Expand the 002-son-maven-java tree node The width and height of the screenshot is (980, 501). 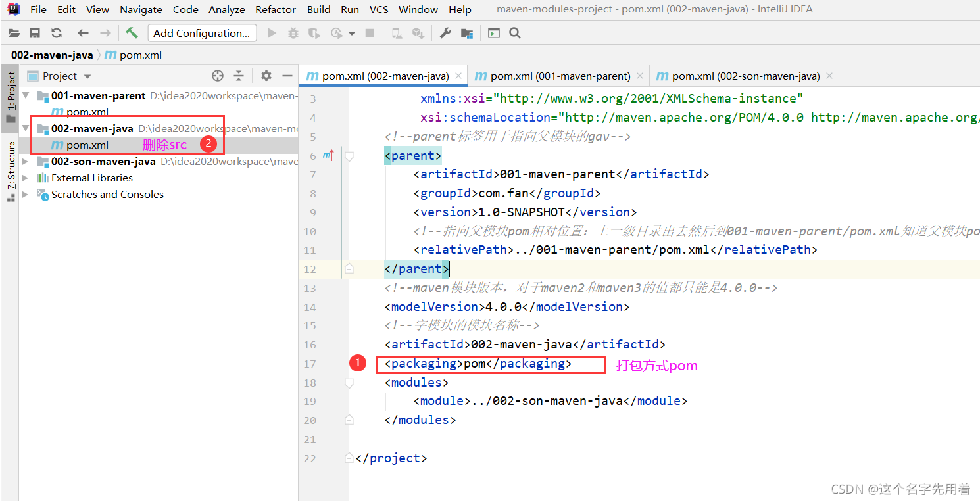(x=26, y=161)
